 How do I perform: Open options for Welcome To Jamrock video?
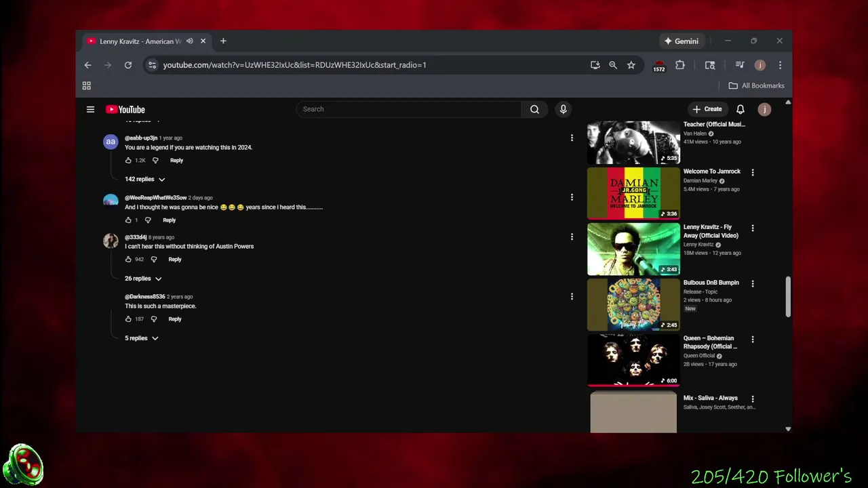click(752, 172)
